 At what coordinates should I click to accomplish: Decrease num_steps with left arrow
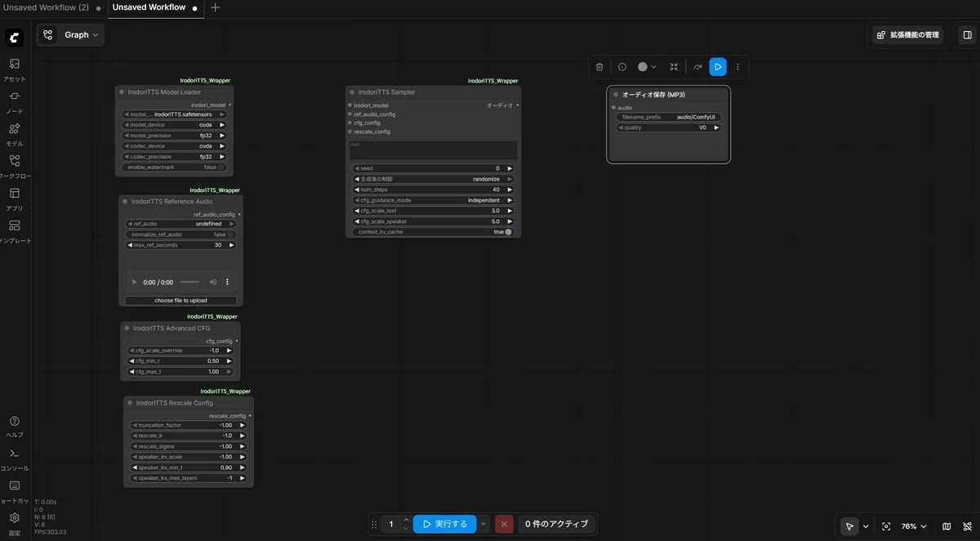point(356,190)
